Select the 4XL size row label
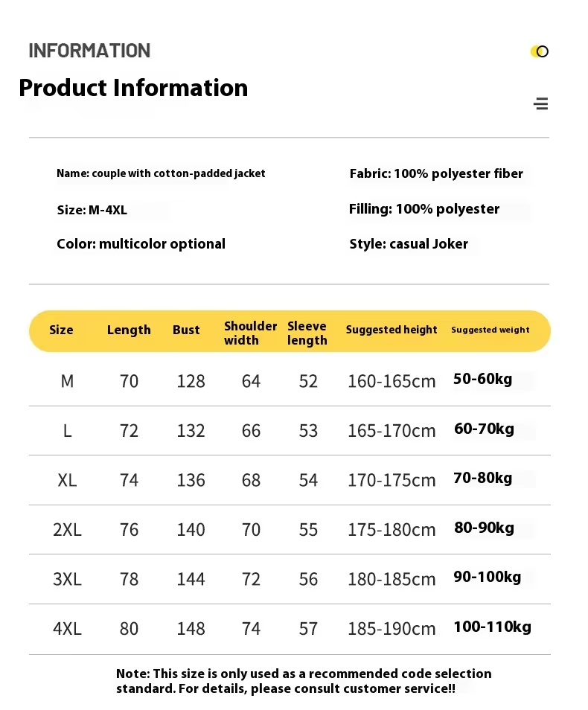The image size is (588, 710). tap(67, 628)
